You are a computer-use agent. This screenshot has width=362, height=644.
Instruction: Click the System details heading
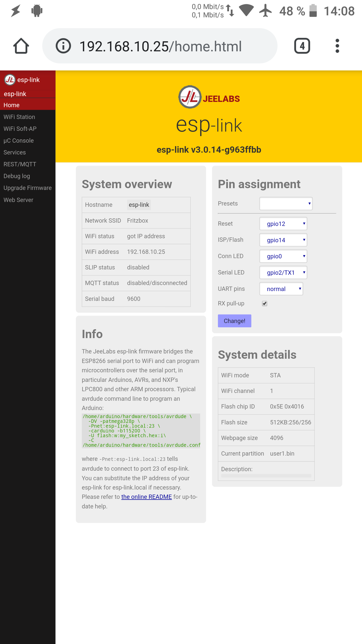point(257,355)
